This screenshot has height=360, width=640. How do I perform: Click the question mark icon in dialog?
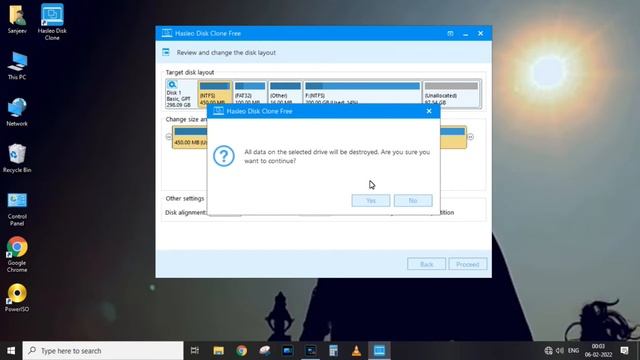point(224,156)
